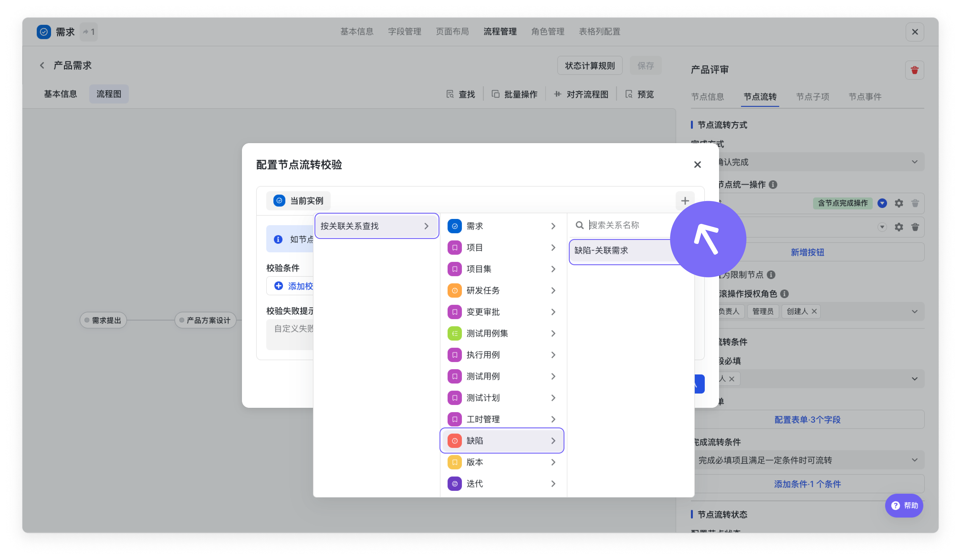This screenshot has width=961, height=560.
Task: Click the 状态计算规则 button
Action: 590,66
